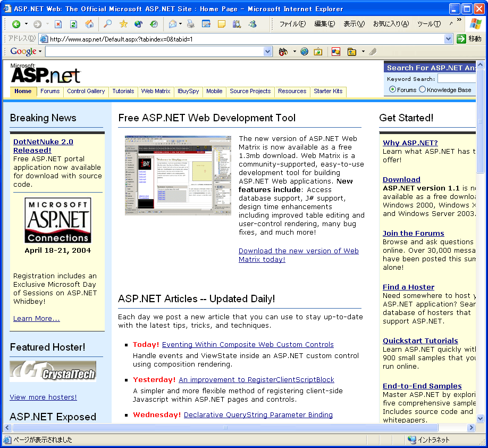
Task: Click the green Back arrow button
Action: (16, 24)
